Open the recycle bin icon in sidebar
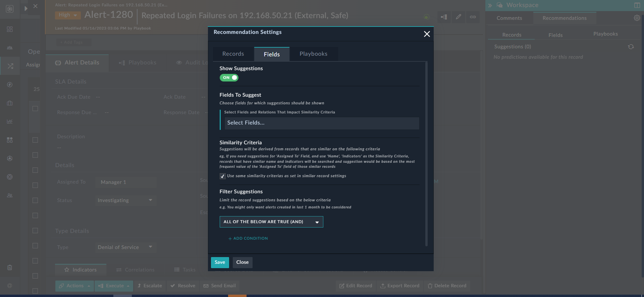The height and width of the screenshot is (297, 644). pyautogui.click(x=10, y=267)
